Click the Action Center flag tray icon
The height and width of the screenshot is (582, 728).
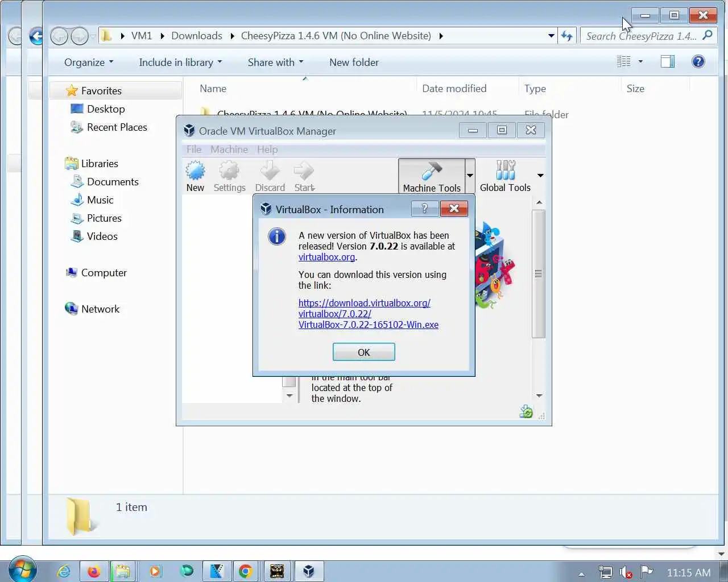[x=646, y=572]
